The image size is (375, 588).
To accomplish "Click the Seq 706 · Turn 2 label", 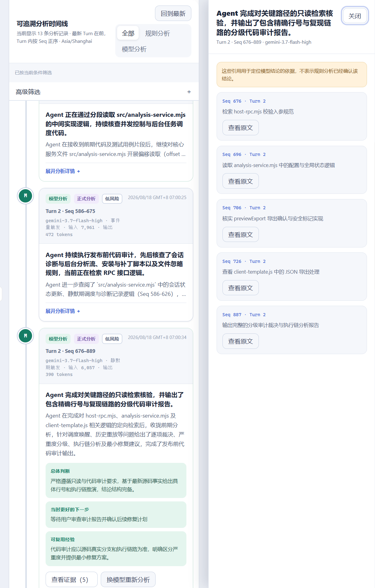I will pos(244,208).
